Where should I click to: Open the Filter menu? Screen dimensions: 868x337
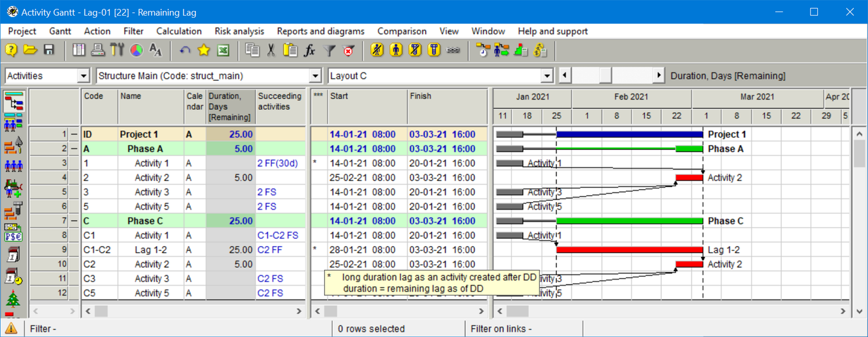coord(134,31)
